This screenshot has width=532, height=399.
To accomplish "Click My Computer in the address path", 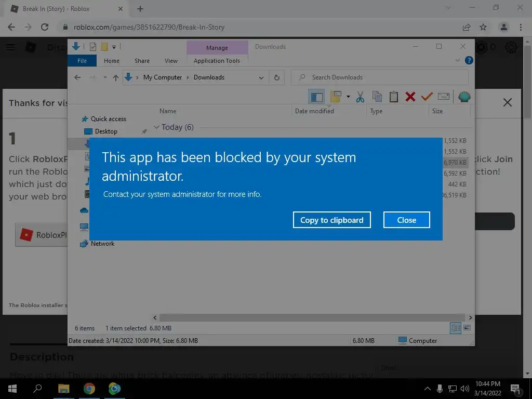I will 163,77.
